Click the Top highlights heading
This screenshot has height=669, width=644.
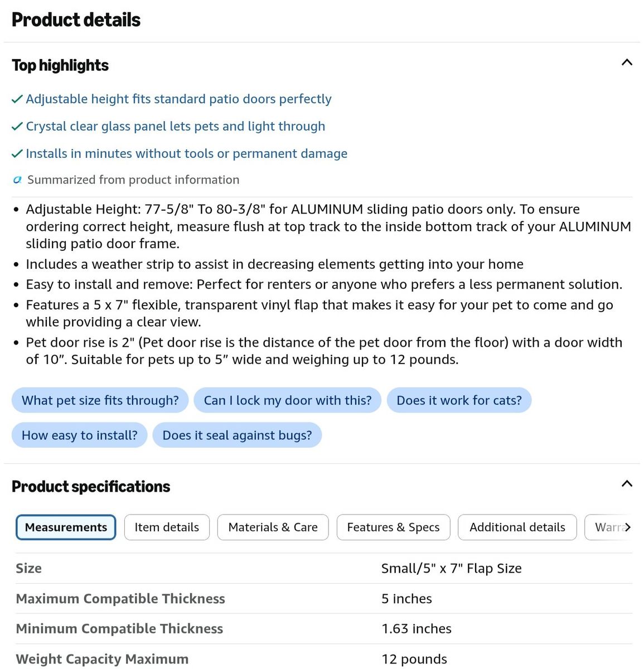(60, 65)
